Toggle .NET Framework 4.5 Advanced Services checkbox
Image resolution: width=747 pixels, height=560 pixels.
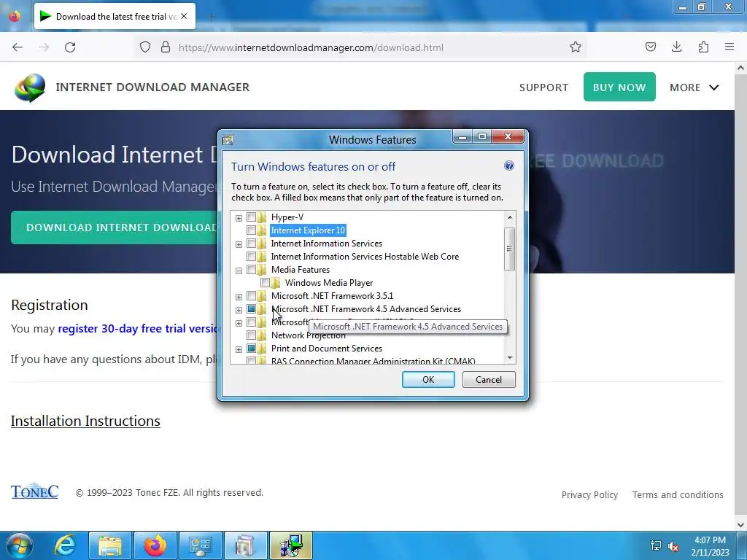pos(251,309)
